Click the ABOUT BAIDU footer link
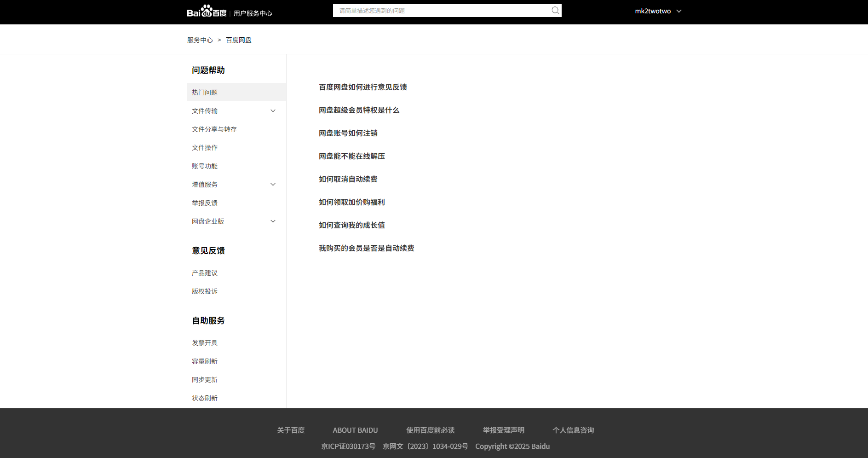The width and height of the screenshot is (868, 458). 355,430
